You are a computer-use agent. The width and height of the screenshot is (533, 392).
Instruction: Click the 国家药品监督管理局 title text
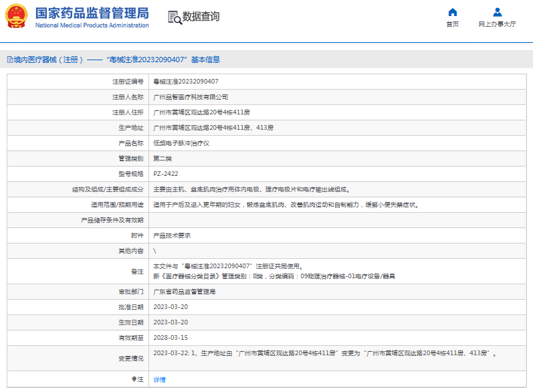pyautogui.click(x=92, y=13)
